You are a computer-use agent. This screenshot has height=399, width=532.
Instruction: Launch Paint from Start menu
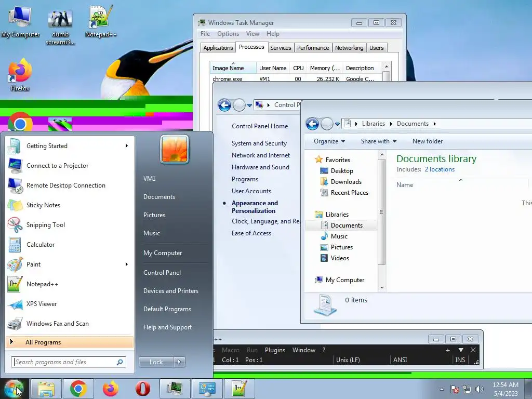[70, 264]
